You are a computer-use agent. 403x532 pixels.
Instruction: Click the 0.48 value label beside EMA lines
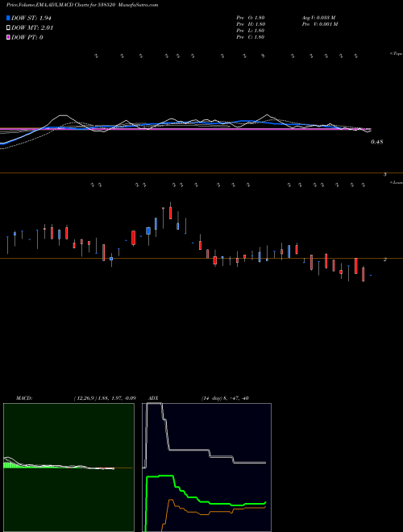point(376,142)
